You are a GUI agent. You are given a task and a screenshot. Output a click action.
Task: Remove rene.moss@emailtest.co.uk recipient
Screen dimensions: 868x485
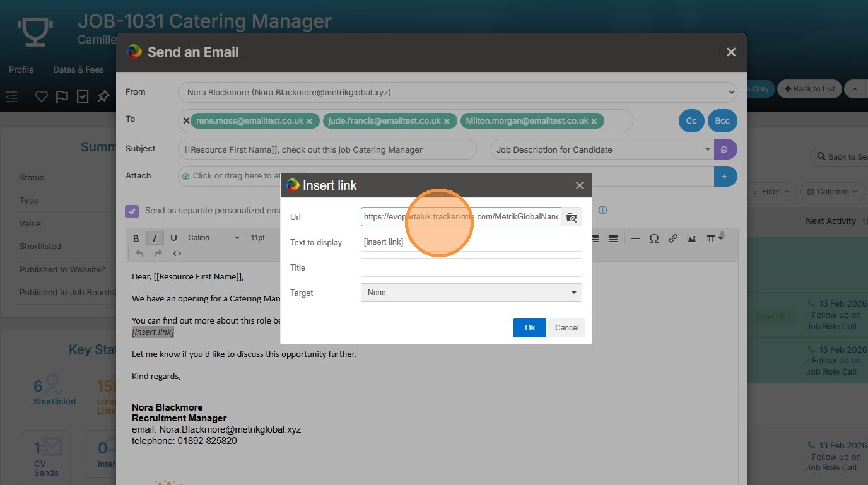pos(309,121)
